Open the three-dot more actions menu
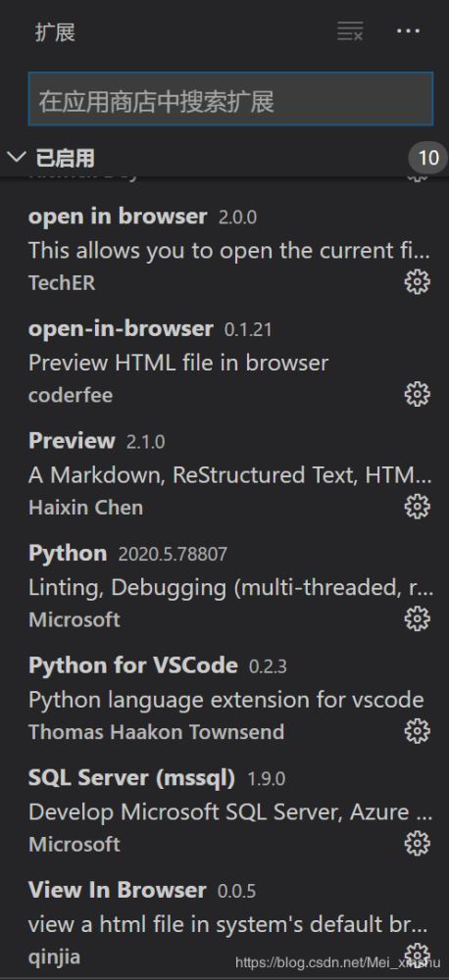This screenshot has height=980, width=449. point(409,31)
